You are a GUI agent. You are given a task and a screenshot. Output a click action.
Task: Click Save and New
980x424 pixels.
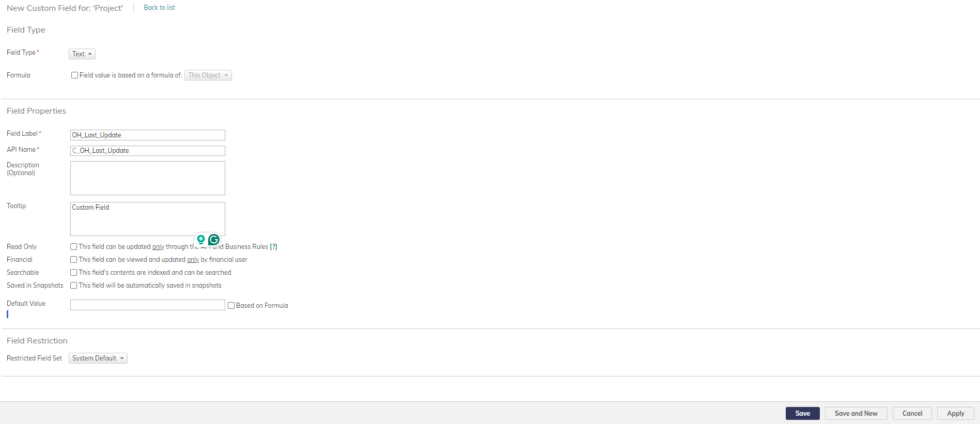[855, 413]
